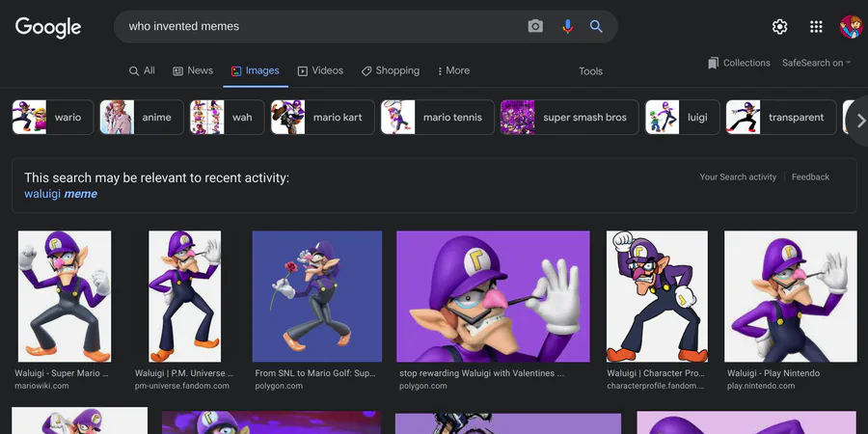This screenshot has width=868, height=434.
Task: Open the SafeSearch on dropdown
Action: [817, 63]
